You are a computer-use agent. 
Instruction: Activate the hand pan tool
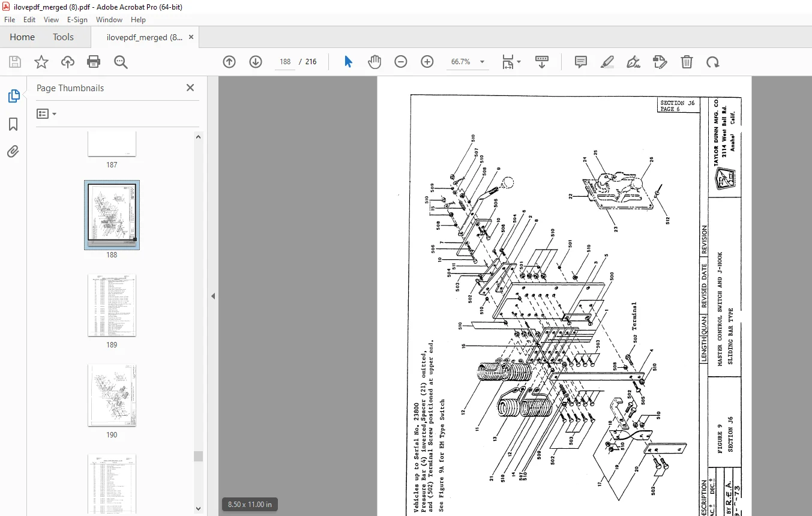(x=374, y=62)
